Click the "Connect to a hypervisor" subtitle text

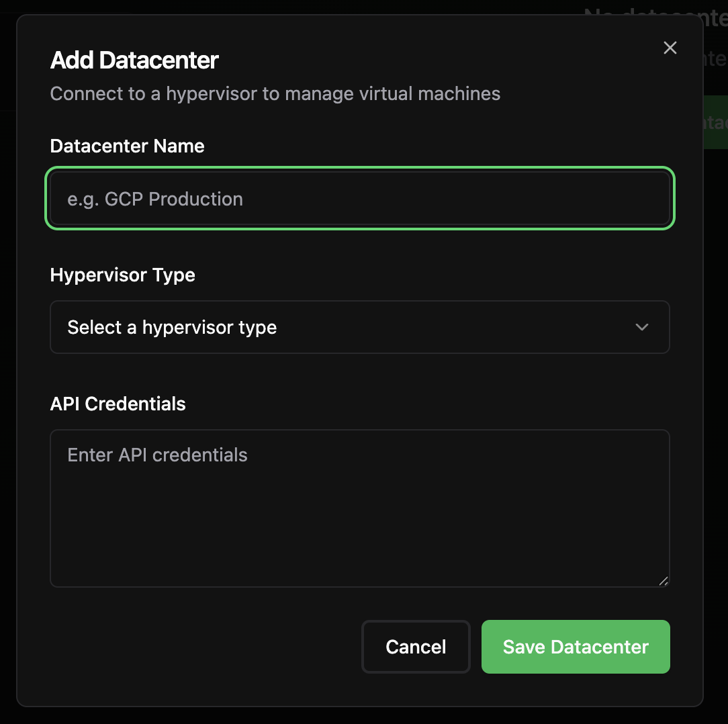pyautogui.click(x=275, y=93)
